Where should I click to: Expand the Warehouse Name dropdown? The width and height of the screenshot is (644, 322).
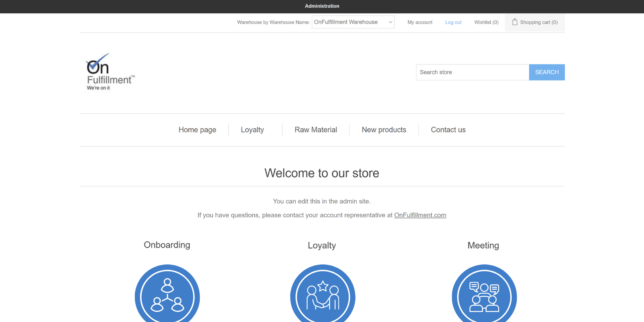tap(353, 22)
